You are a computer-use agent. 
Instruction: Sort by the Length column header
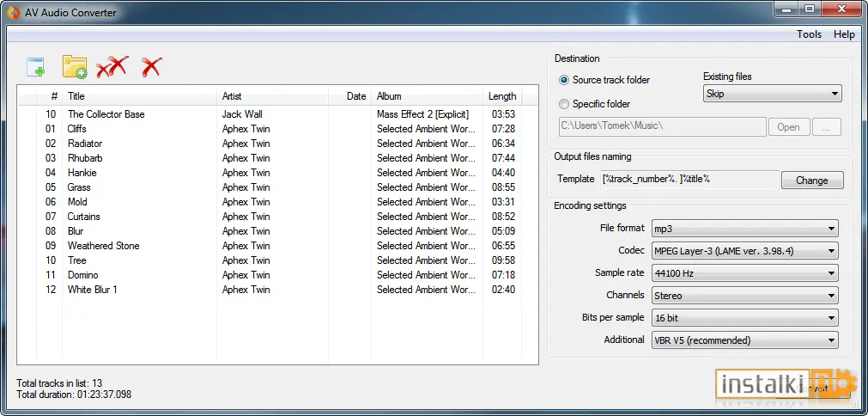point(502,96)
